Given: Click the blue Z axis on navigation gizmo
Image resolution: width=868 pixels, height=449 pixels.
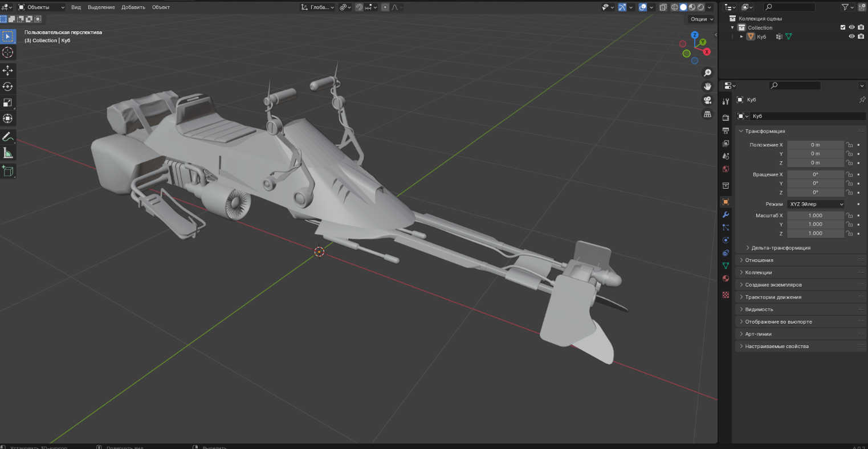Looking at the screenshot, I should (695, 35).
